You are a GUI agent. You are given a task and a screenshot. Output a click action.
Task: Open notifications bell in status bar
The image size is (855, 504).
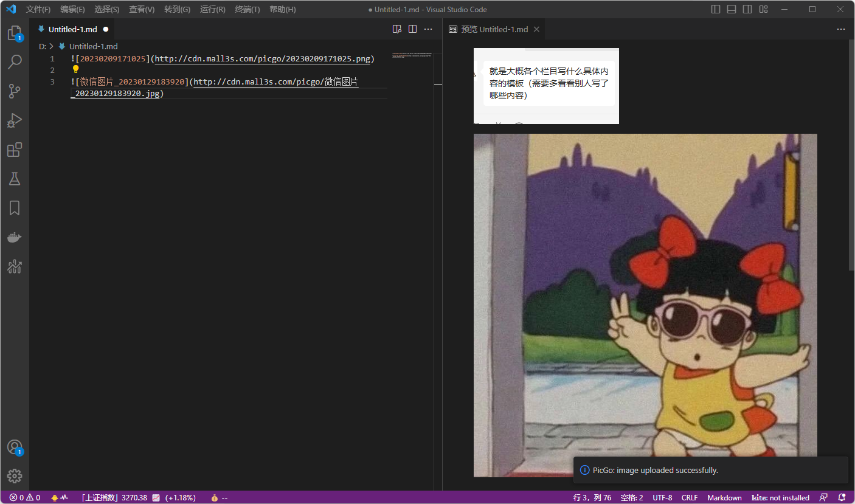842,497
